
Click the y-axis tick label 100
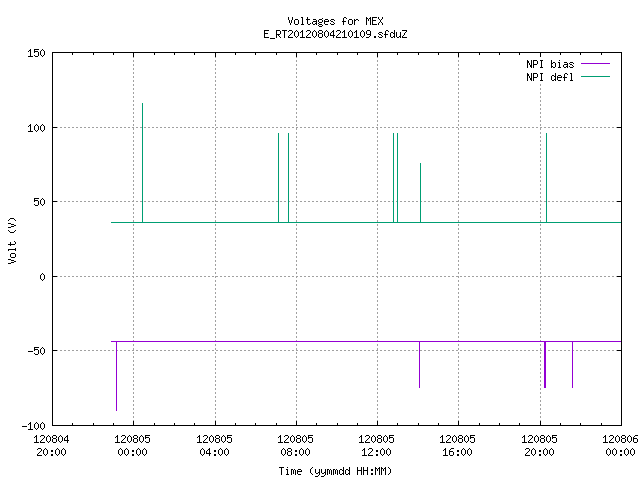36,128
